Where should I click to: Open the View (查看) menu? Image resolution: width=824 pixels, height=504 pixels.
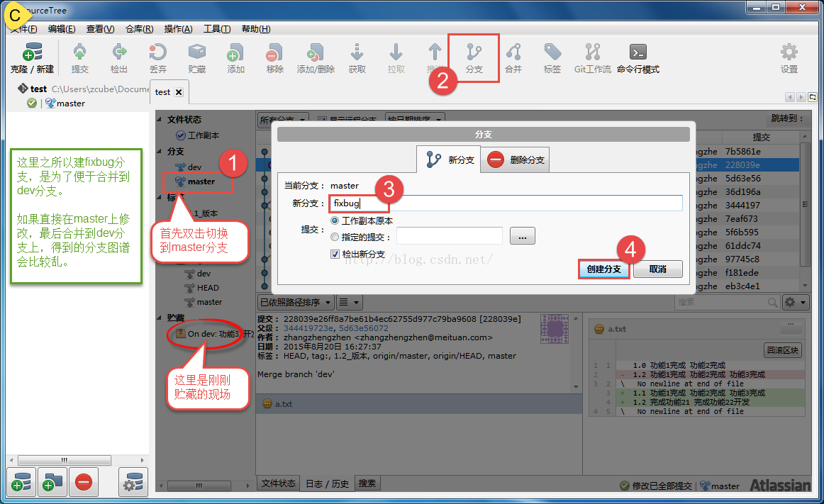pos(100,29)
